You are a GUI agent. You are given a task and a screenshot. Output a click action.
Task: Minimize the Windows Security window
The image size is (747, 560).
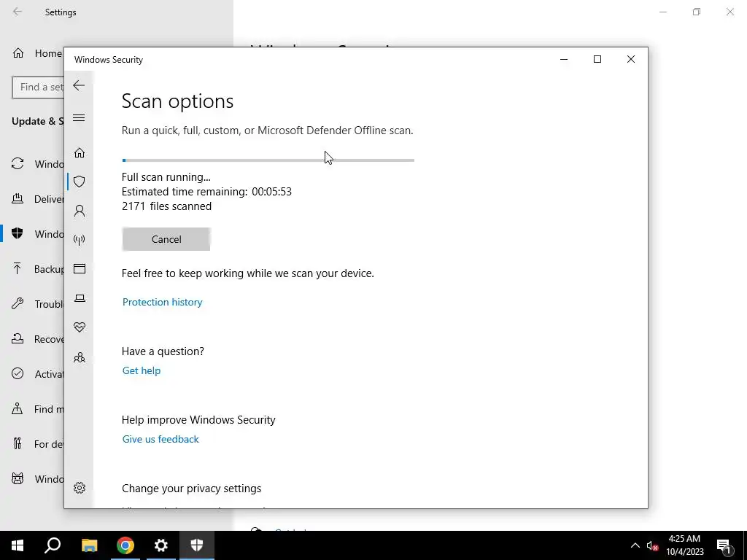tap(564, 59)
